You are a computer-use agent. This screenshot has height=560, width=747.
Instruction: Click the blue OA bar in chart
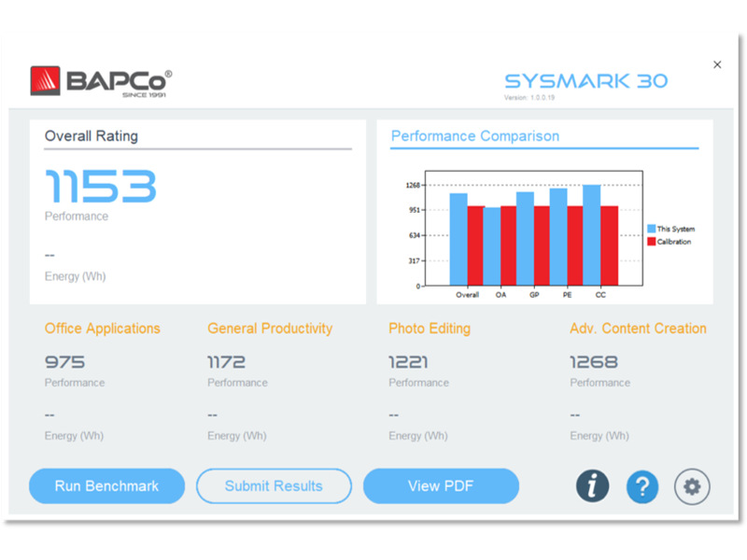pos(492,246)
